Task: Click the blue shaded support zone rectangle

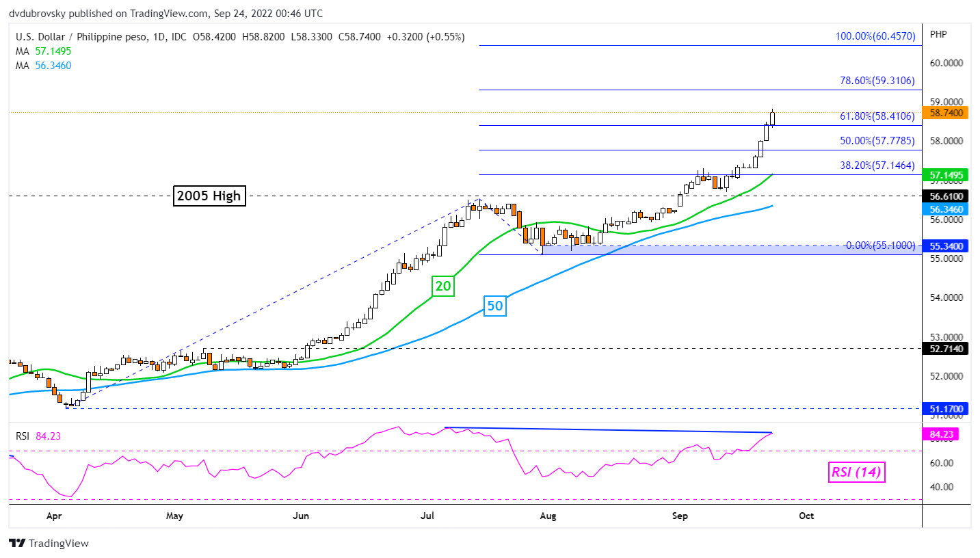Action: [x=732, y=250]
